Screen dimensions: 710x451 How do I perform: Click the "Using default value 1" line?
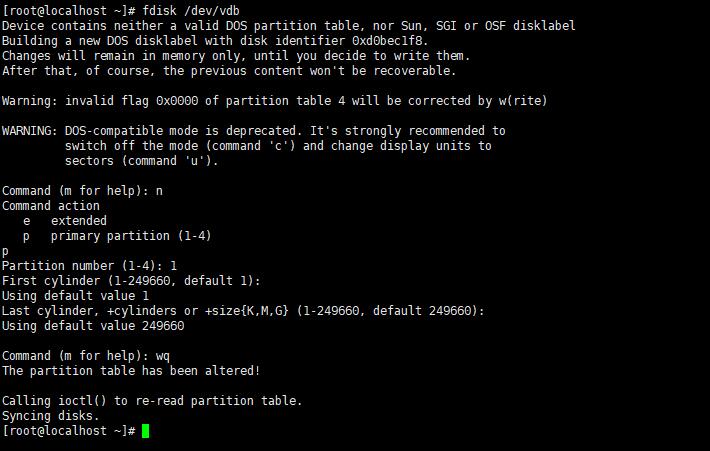click(x=75, y=296)
